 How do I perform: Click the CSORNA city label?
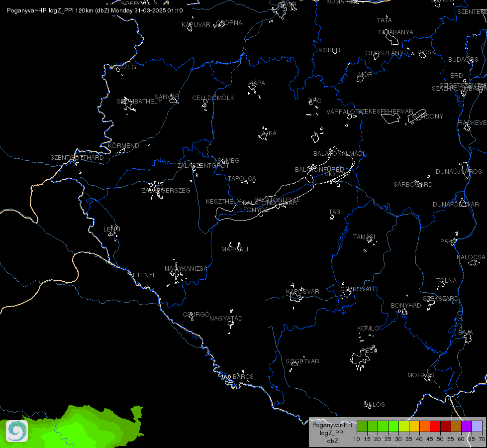pos(229,23)
